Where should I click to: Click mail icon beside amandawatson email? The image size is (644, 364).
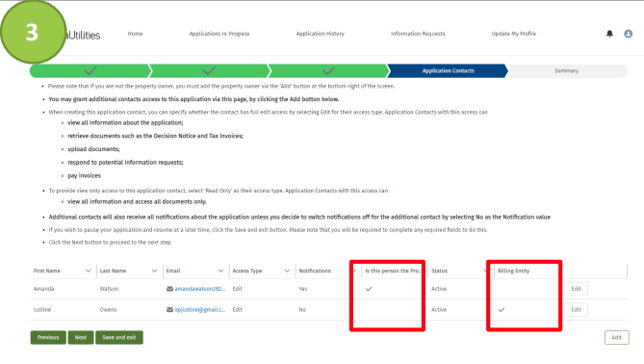(x=169, y=289)
